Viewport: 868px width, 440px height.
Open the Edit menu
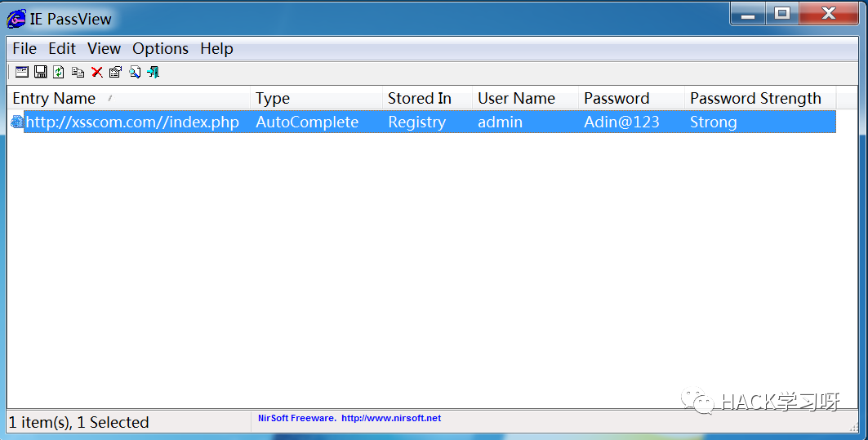click(62, 49)
